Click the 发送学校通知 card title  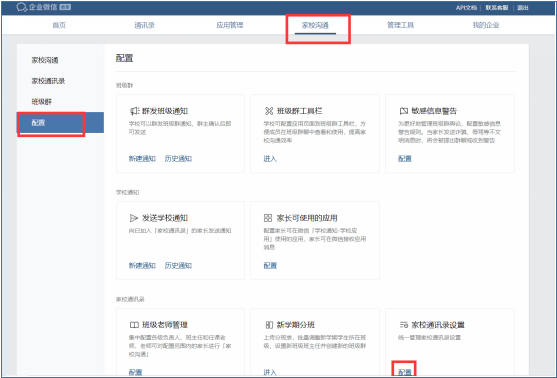pyautogui.click(x=165, y=218)
